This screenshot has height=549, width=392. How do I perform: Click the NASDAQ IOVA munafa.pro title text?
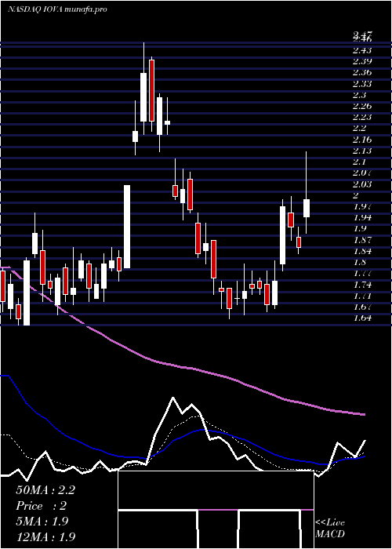[57, 9]
